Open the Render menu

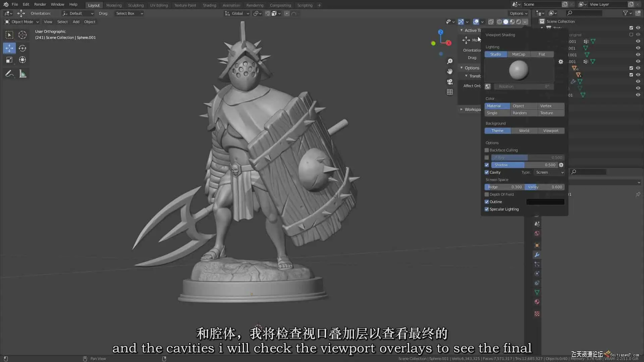[x=40, y=4]
